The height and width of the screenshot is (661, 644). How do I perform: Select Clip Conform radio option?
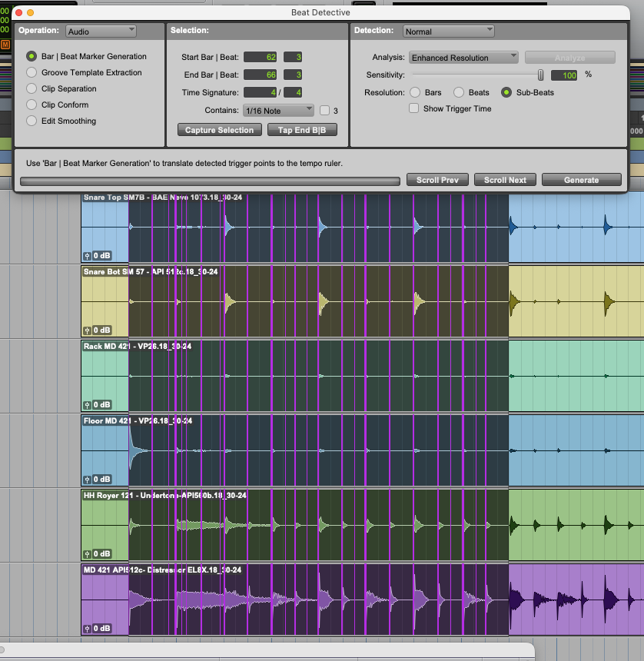32,105
